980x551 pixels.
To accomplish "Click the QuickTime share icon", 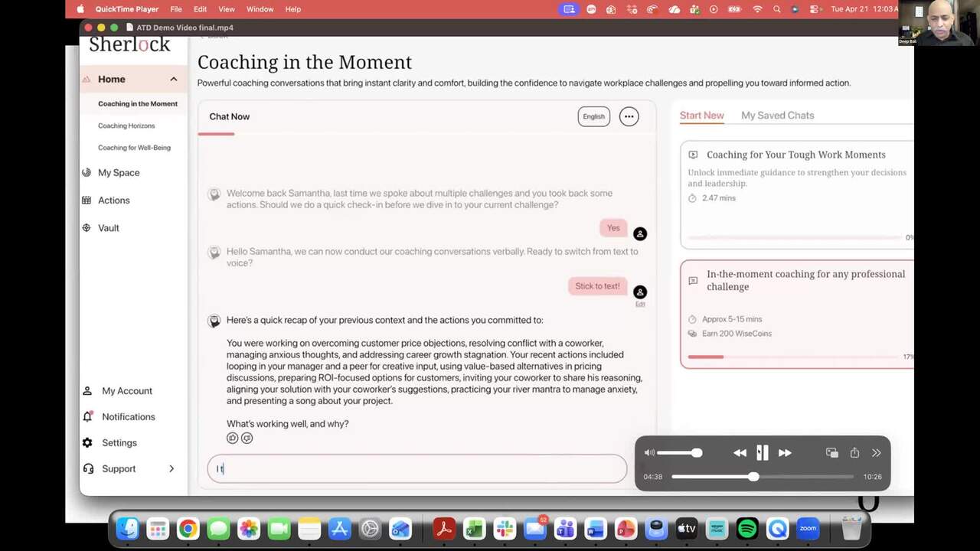I will point(854,453).
